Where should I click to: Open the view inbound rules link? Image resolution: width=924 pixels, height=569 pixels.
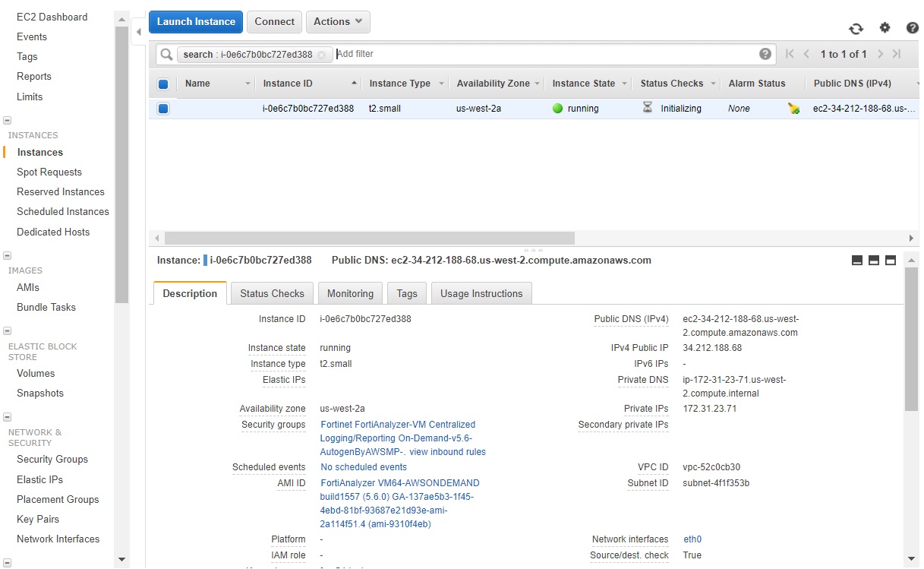pos(447,452)
